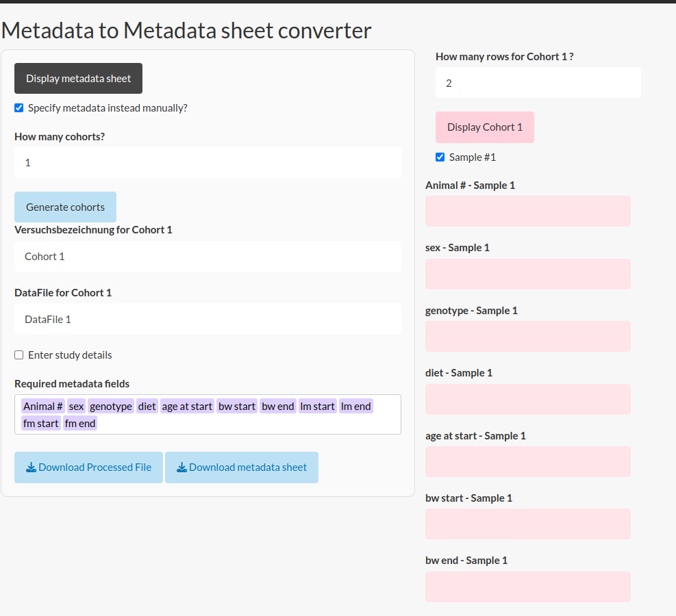
Task: Open the Required metadata fields selector box
Action: (208, 414)
